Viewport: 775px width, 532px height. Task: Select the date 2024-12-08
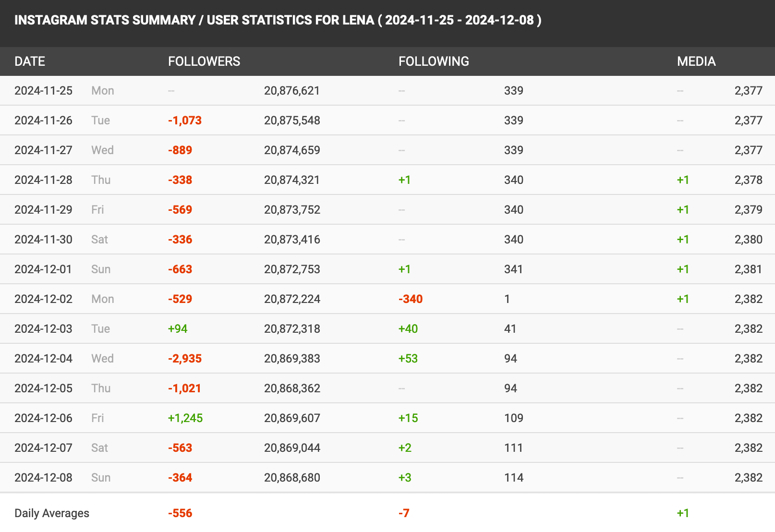(43, 478)
